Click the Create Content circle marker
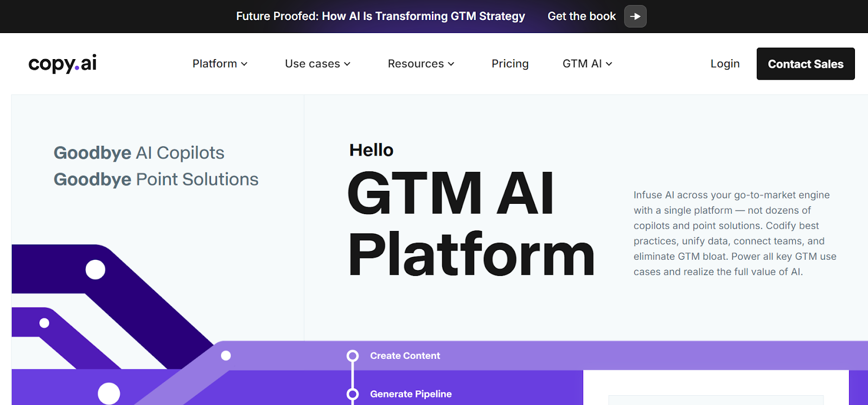The width and height of the screenshot is (868, 405). (353, 356)
